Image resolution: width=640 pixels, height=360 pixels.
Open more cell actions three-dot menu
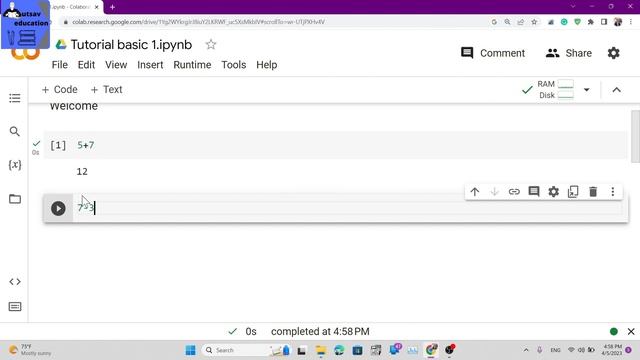pos(613,191)
